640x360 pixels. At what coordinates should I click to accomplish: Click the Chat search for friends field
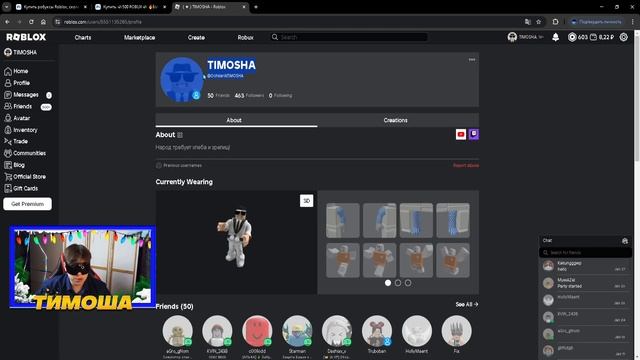585,253
